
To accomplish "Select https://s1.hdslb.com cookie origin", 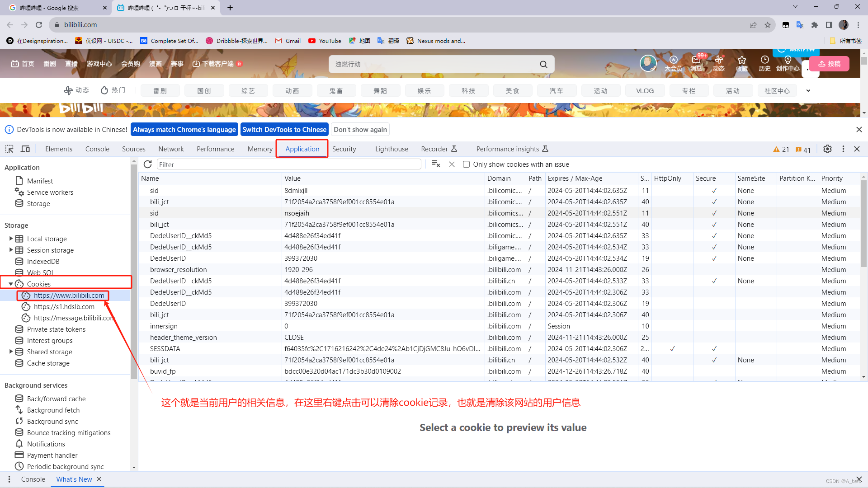I will (64, 307).
